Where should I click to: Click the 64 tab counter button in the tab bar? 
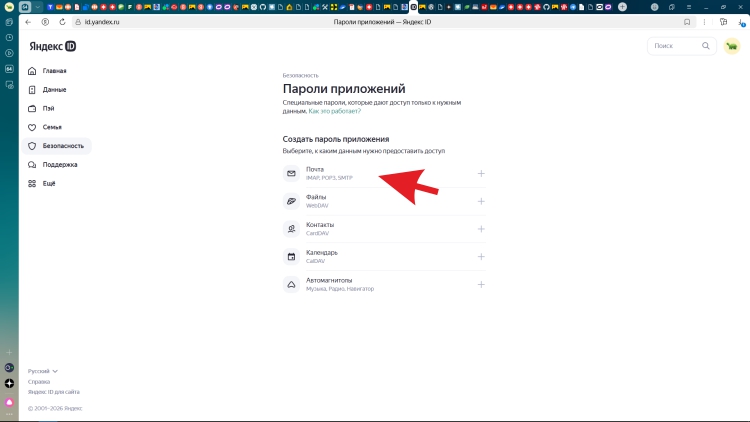point(25,7)
